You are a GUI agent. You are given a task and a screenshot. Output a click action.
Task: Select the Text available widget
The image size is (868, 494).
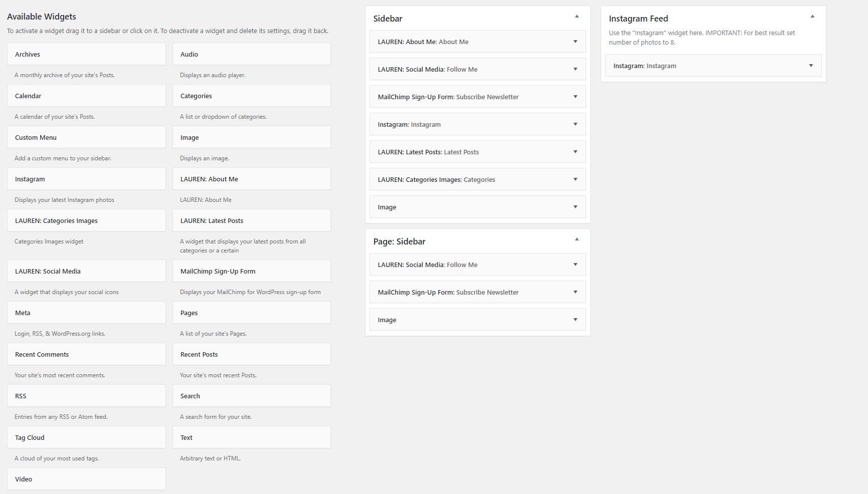point(251,437)
